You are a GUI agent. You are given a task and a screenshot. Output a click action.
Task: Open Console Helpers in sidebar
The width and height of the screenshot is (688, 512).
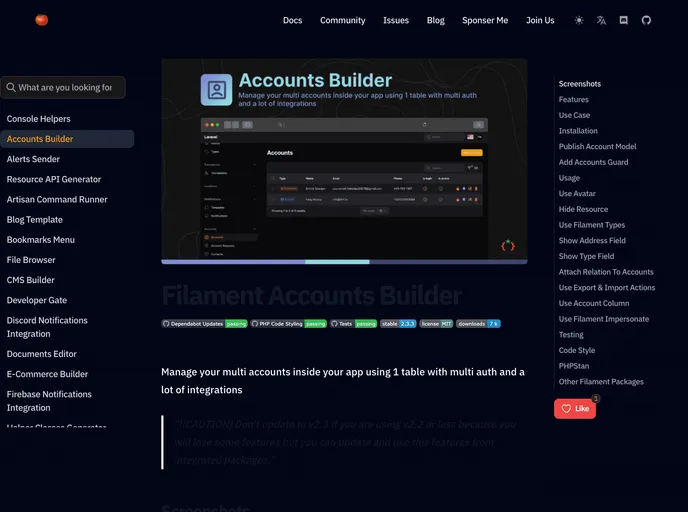(39, 119)
